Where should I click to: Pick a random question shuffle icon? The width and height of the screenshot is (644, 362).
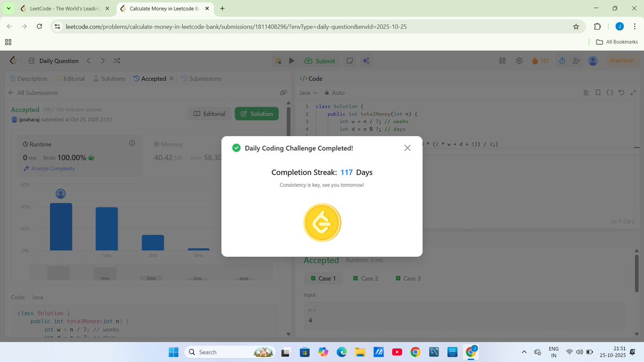[117, 61]
